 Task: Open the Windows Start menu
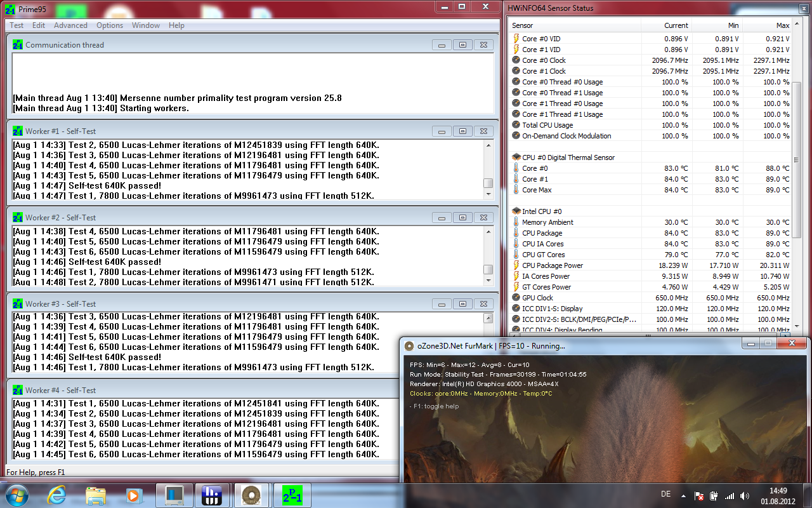tap(16, 495)
